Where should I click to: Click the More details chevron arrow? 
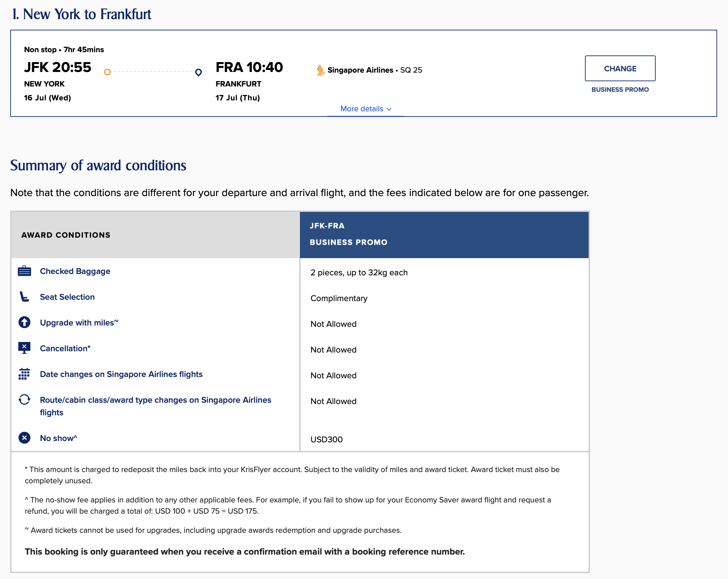point(389,109)
